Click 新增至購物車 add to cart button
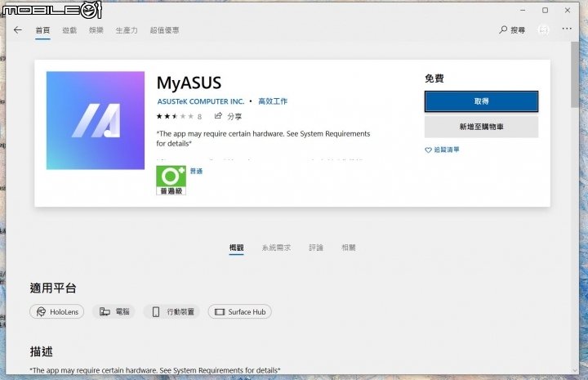 tap(481, 127)
